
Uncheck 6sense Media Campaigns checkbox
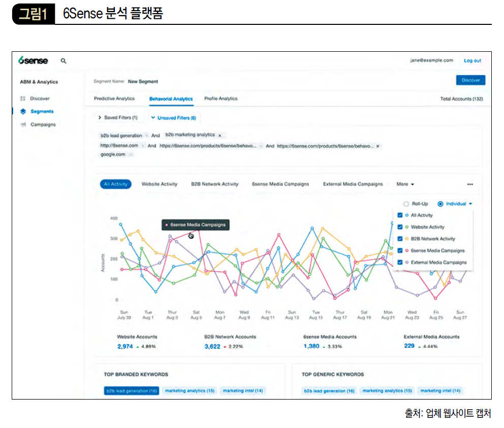400,250
